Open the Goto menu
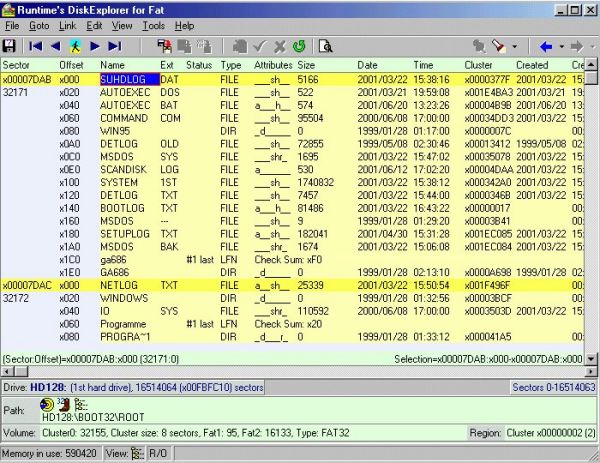The width and height of the screenshot is (600, 463). tap(37, 25)
